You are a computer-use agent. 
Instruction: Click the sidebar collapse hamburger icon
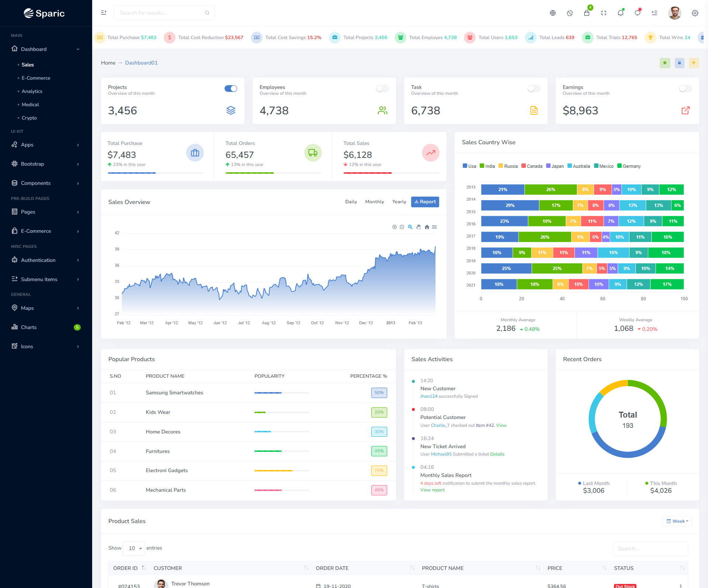pyautogui.click(x=104, y=13)
